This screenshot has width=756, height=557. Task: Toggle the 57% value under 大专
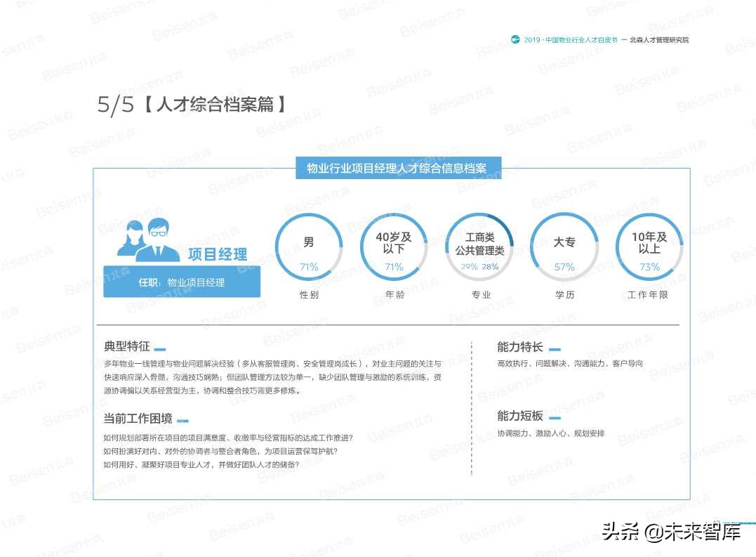pos(565,267)
